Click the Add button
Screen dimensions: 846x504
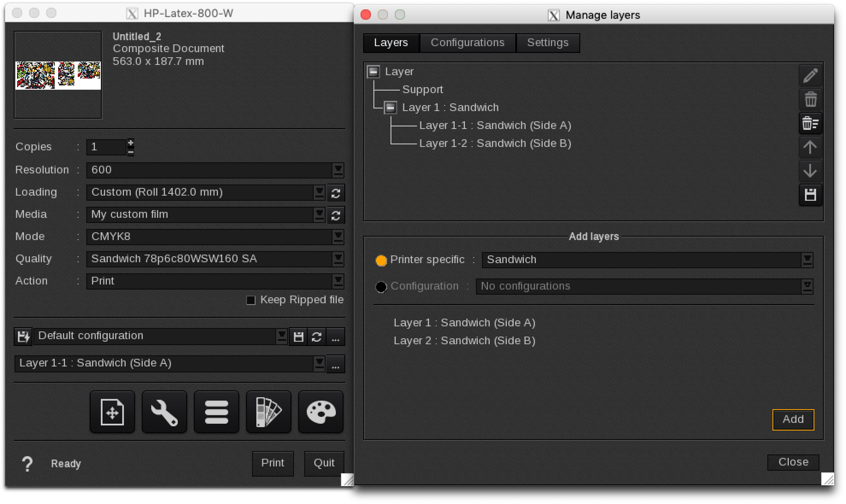[793, 419]
